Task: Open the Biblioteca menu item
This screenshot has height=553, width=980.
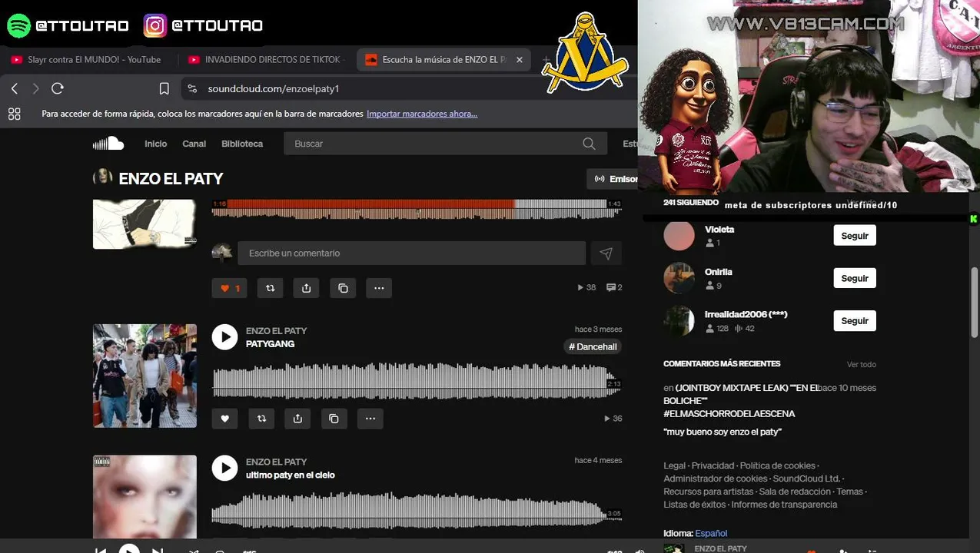Action: click(242, 144)
